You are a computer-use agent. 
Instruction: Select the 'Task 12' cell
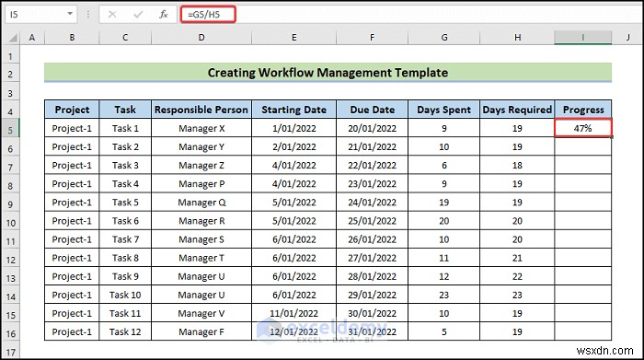tap(125, 331)
